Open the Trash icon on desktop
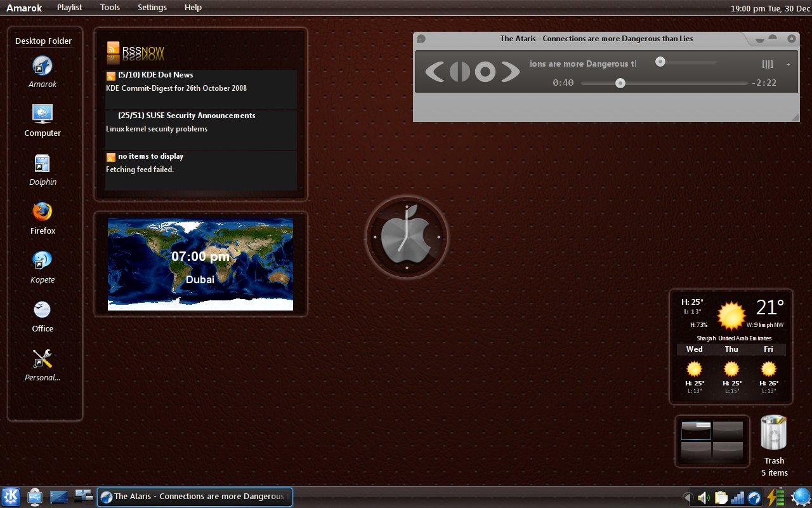Viewport: 812px width, 508px height. pos(774,433)
